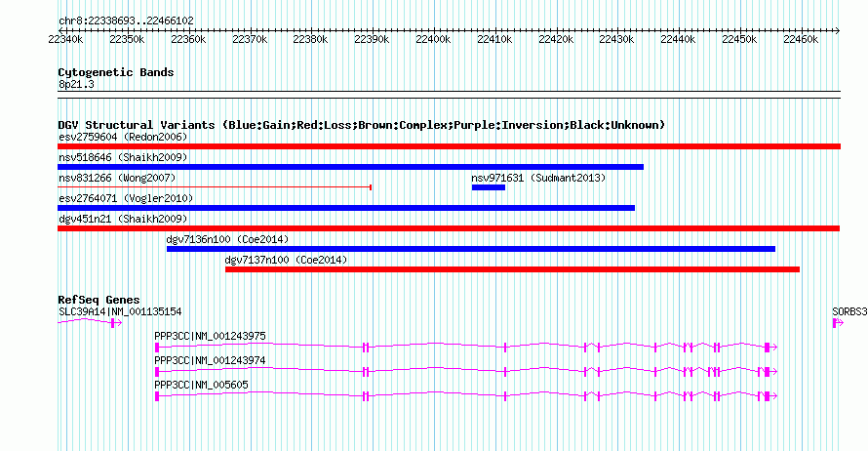Viewport: 868px width, 451px height.
Task: Click the 22460k ruler tick label
Action: click(x=801, y=39)
